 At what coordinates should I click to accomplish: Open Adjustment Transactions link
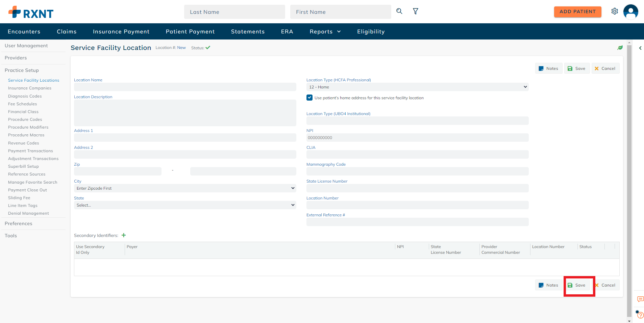coord(33,159)
